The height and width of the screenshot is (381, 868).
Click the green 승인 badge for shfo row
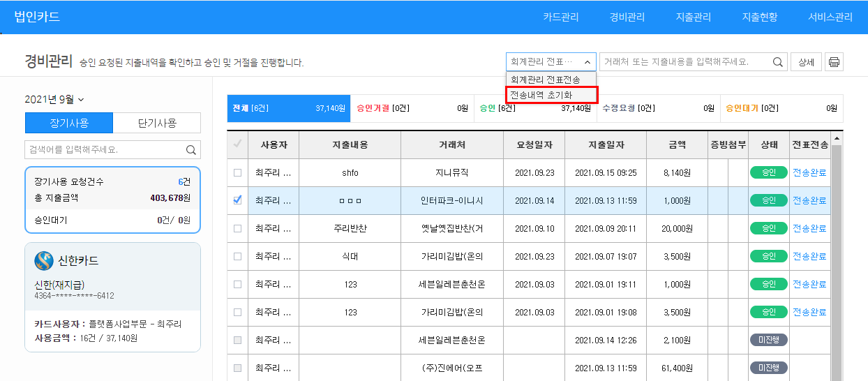pos(768,172)
